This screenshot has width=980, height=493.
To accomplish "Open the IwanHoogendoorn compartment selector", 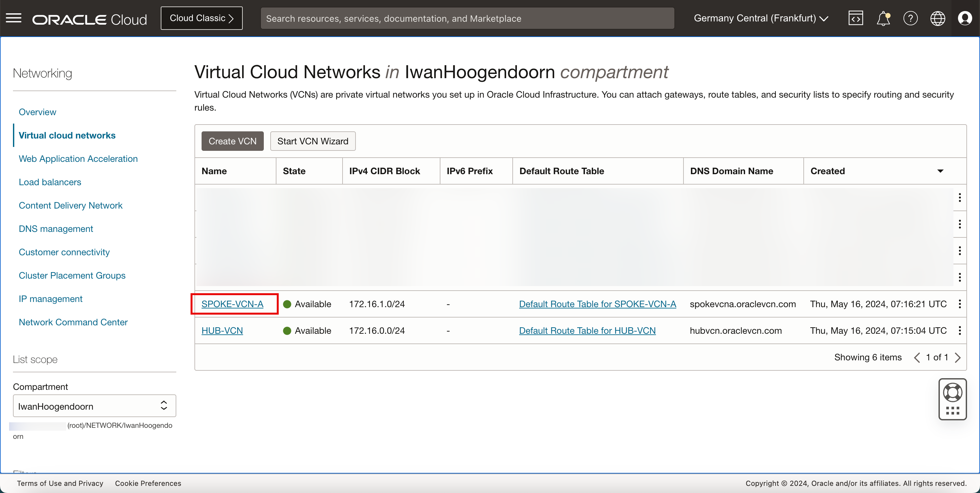I will 94,406.
